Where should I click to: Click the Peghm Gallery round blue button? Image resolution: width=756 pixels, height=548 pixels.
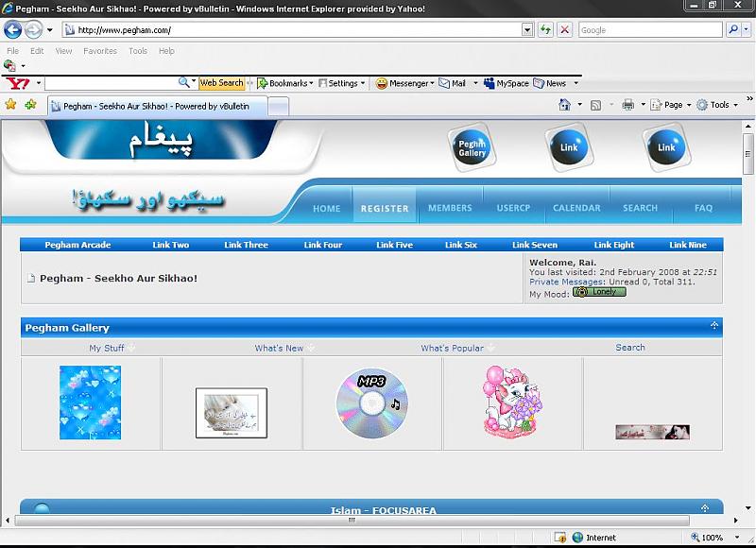[472, 147]
